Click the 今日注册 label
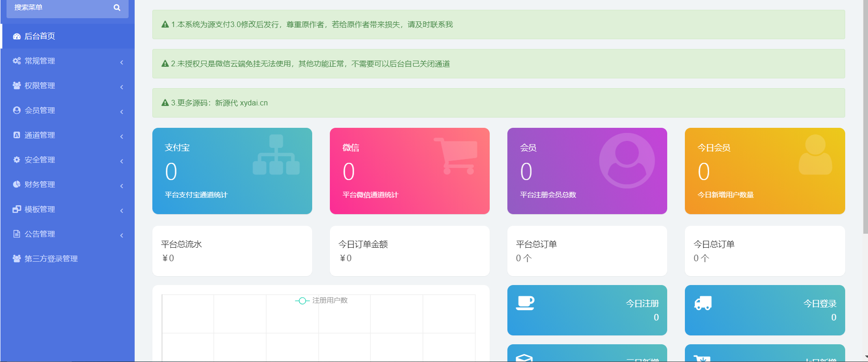 click(x=642, y=304)
